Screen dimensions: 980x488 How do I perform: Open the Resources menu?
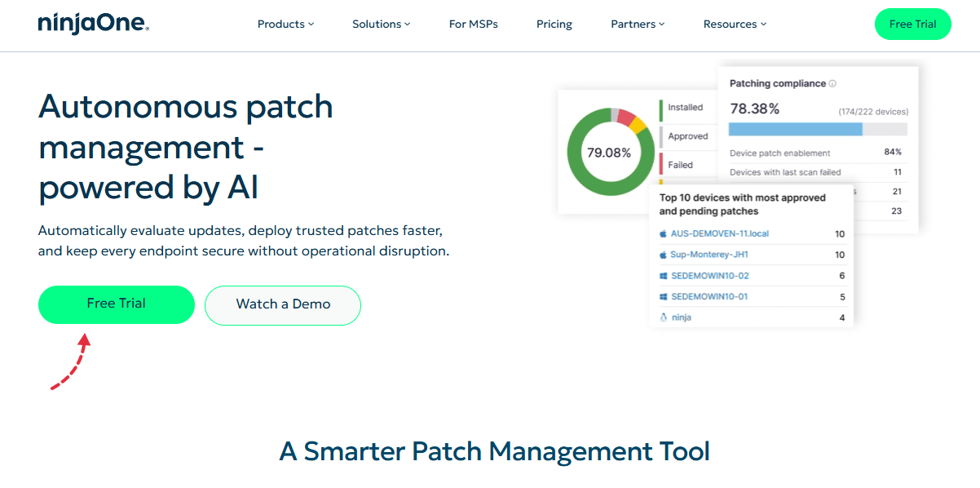tap(735, 24)
